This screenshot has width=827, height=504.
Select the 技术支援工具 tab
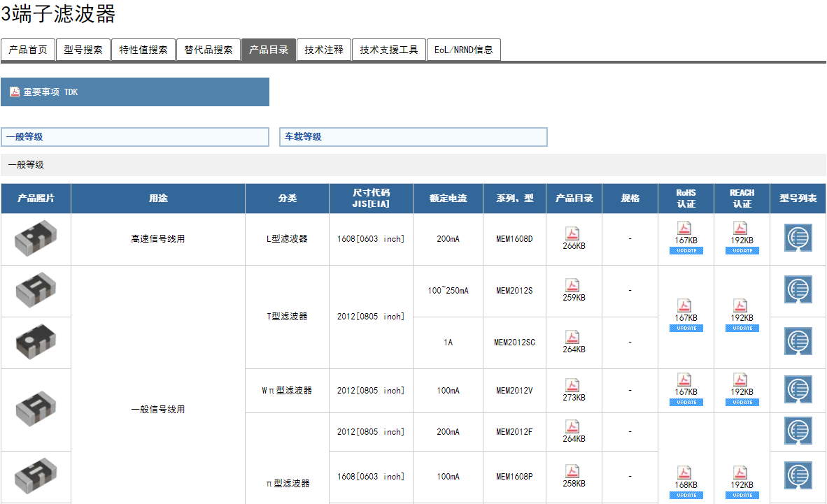pos(389,50)
